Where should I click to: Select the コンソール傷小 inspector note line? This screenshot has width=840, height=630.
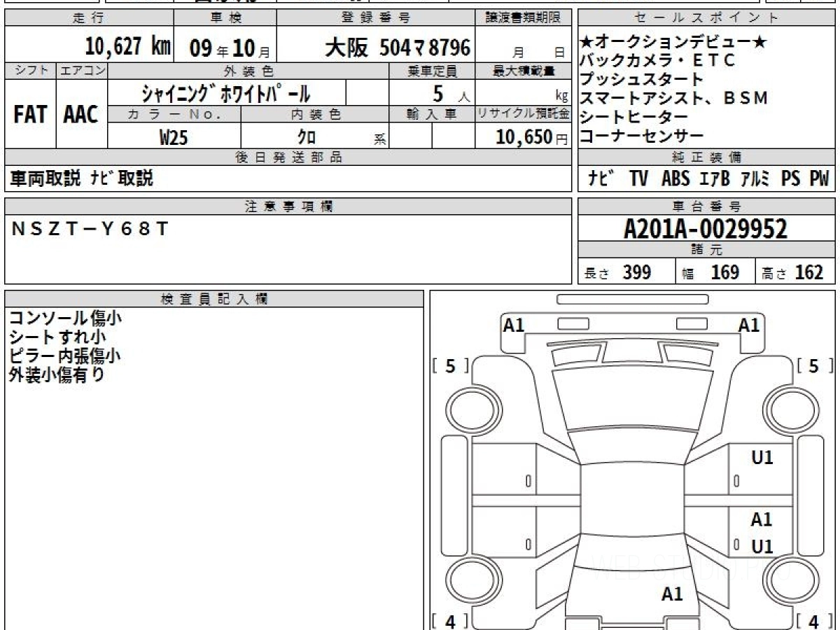click(x=65, y=318)
